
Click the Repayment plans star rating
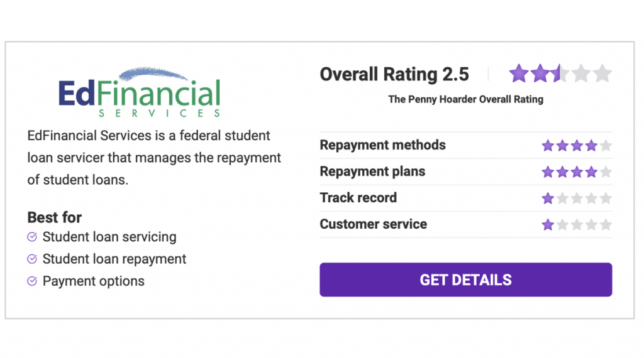point(576,172)
